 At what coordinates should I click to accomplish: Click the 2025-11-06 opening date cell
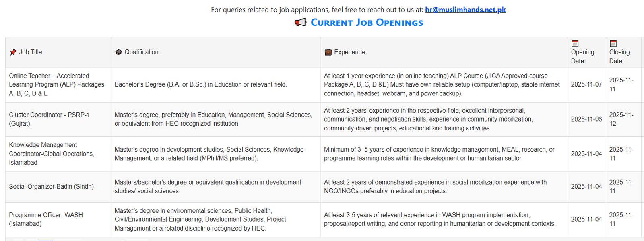(586, 119)
